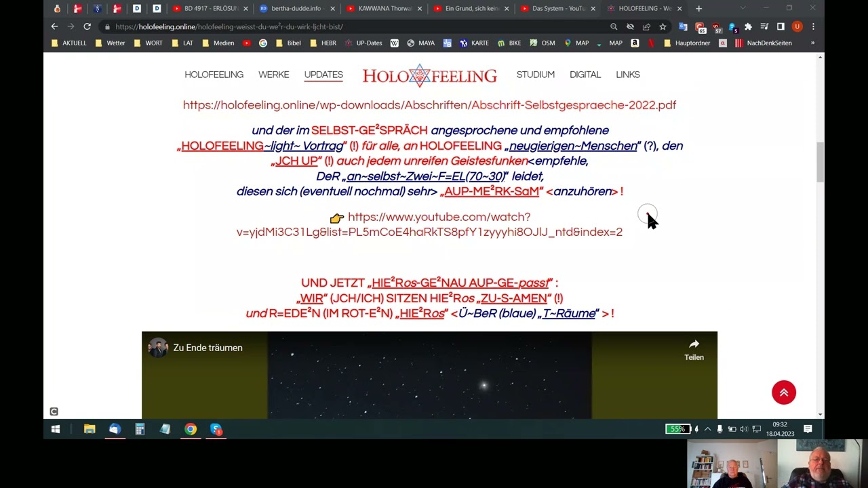868x488 pixels.
Task: Open the HOLOFEELING~light~ Vortrag link
Action: click(262, 146)
